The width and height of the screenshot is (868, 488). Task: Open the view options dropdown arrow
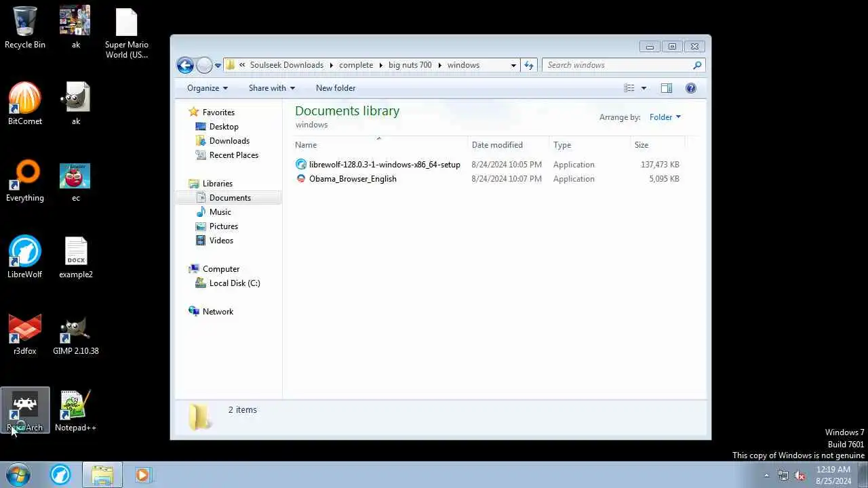pyautogui.click(x=644, y=88)
